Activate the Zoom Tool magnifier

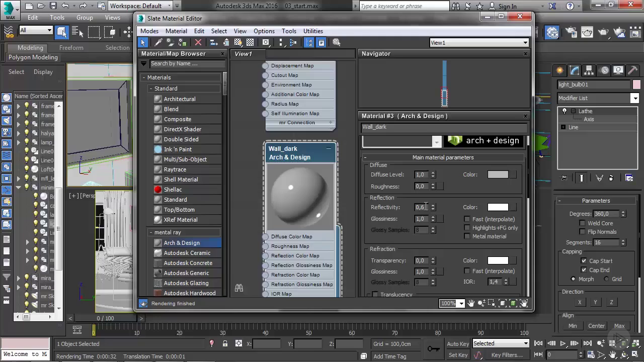click(482, 303)
